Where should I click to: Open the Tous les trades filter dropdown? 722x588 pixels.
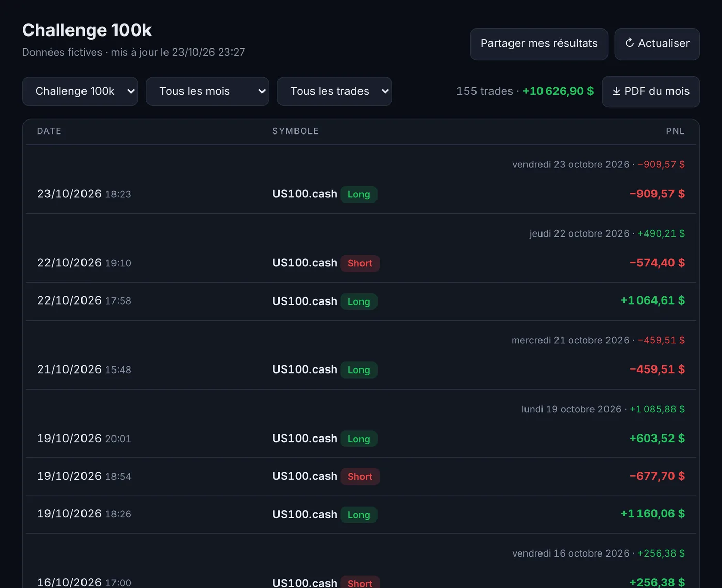[x=335, y=91]
